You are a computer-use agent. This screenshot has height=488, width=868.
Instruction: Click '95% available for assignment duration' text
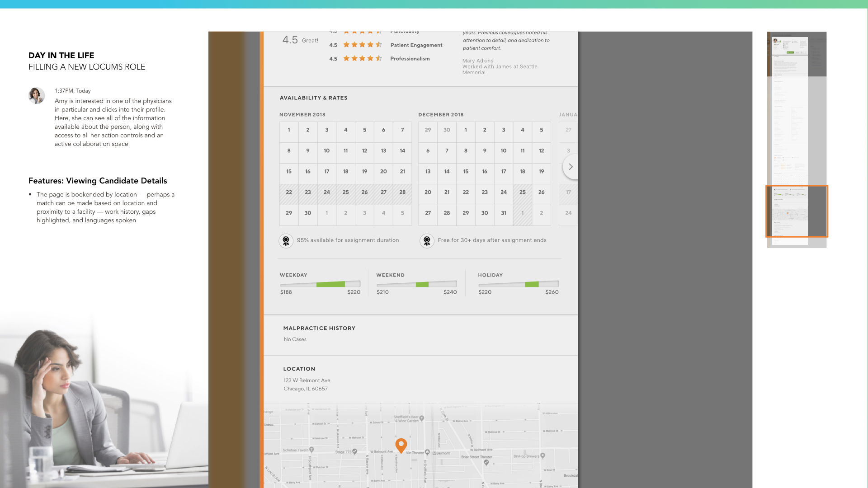348,240
